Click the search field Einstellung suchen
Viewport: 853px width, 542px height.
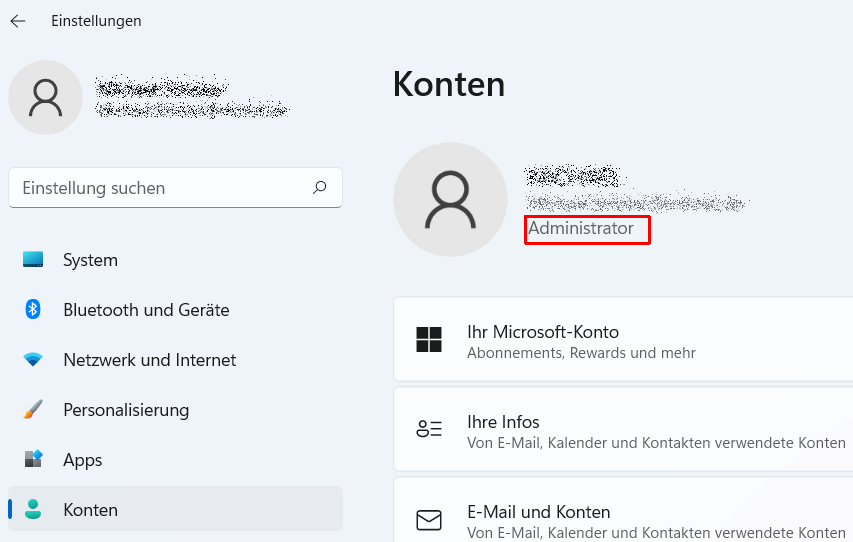(x=175, y=188)
